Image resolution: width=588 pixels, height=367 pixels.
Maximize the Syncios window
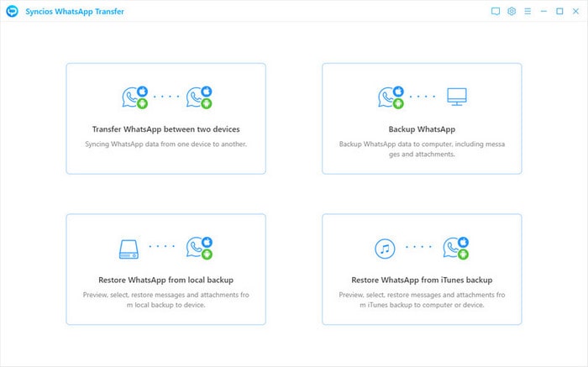559,11
